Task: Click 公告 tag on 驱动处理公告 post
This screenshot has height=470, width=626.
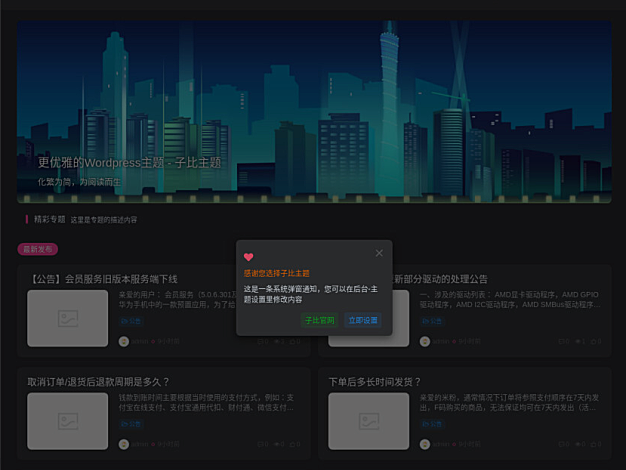Action: coord(432,321)
